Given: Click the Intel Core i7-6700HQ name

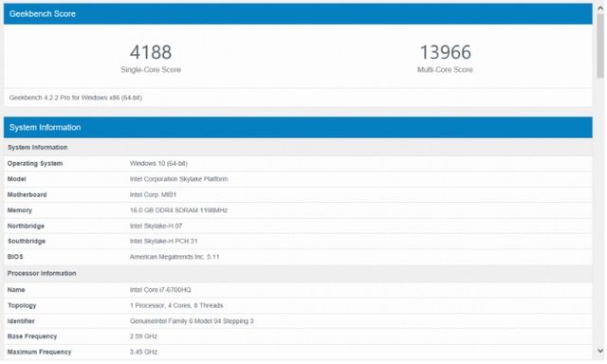Looking at the screenshot, I should (160, 290).
